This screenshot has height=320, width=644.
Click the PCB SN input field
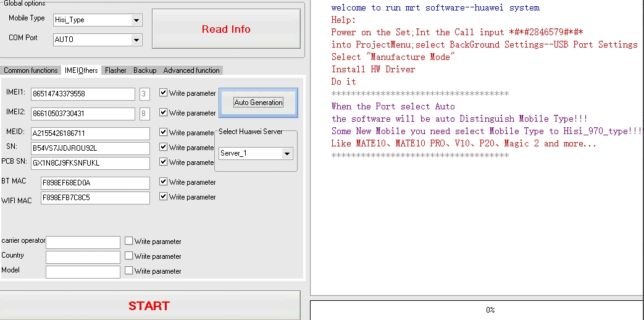coord(90,163)
